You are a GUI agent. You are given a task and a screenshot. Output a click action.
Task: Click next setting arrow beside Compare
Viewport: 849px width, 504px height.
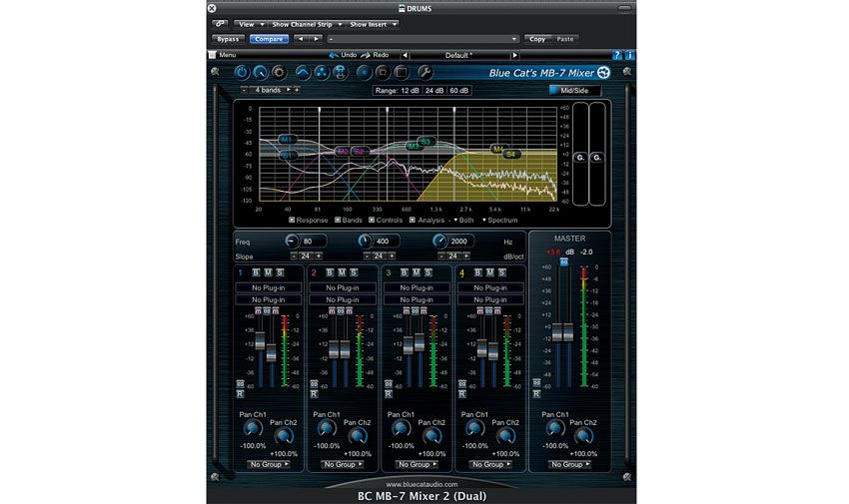click(x=317, y=39)
